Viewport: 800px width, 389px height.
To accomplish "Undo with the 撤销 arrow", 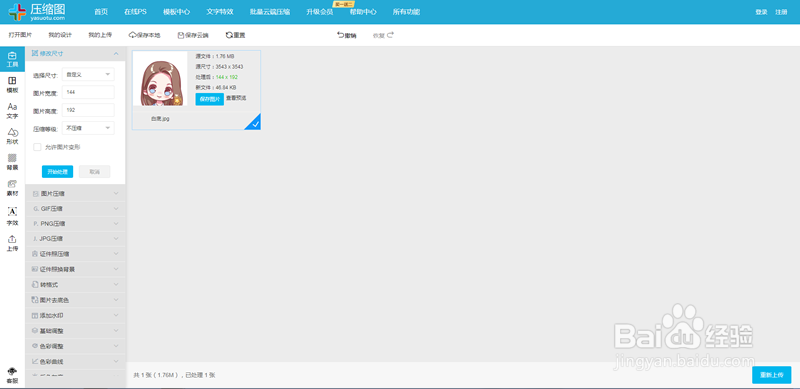I will click(x=346, y=35).
